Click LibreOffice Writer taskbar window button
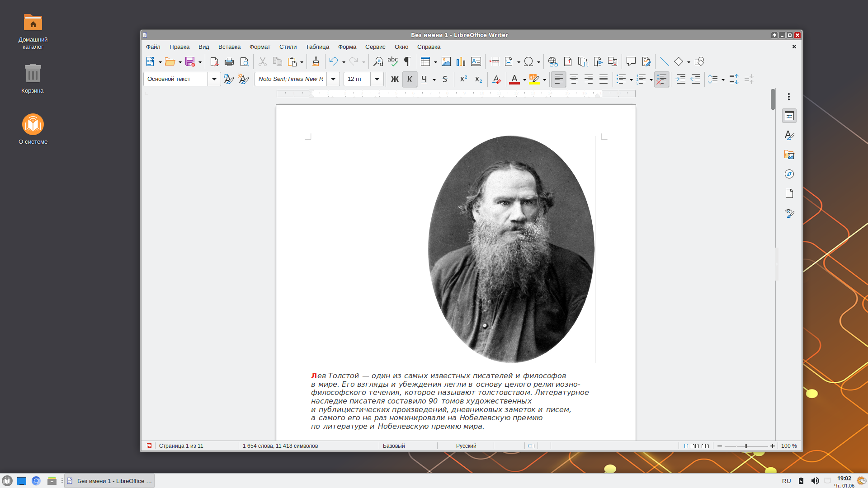The width and height of the screenshot is (868, 488). (109, 481)
